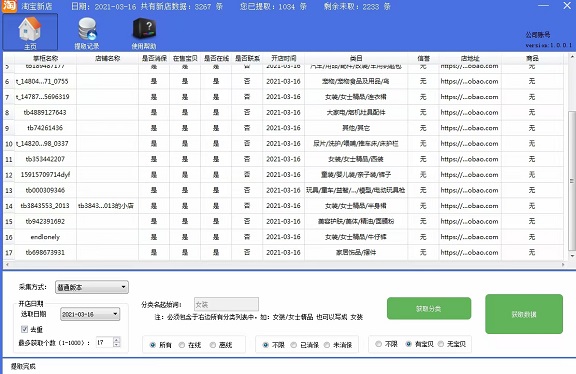Click the green 获取分类 button
The image size is (576, 374).
coord(429,308)
